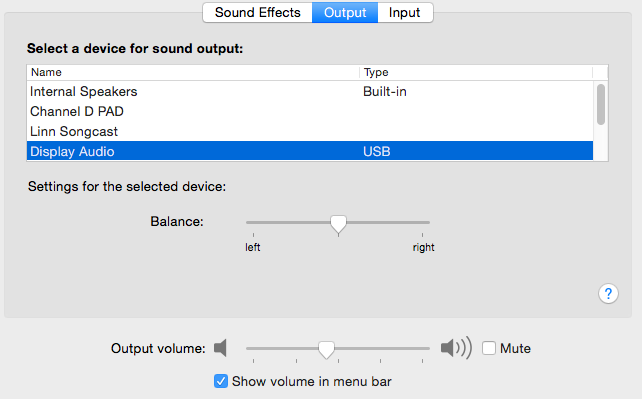Click the Output volume slider knob
This screenshot has width=642, height=399.
tap(326, 350)
